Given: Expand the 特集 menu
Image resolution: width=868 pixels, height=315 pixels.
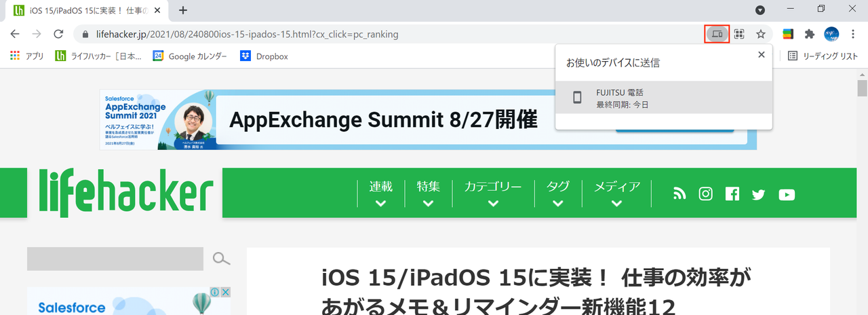Looking at the screenshot, I should 428,193.
